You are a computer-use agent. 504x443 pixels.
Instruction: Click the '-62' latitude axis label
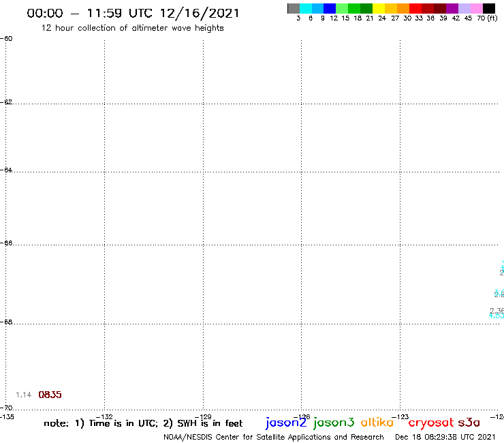pyautogui.click(x=6, y=102)
